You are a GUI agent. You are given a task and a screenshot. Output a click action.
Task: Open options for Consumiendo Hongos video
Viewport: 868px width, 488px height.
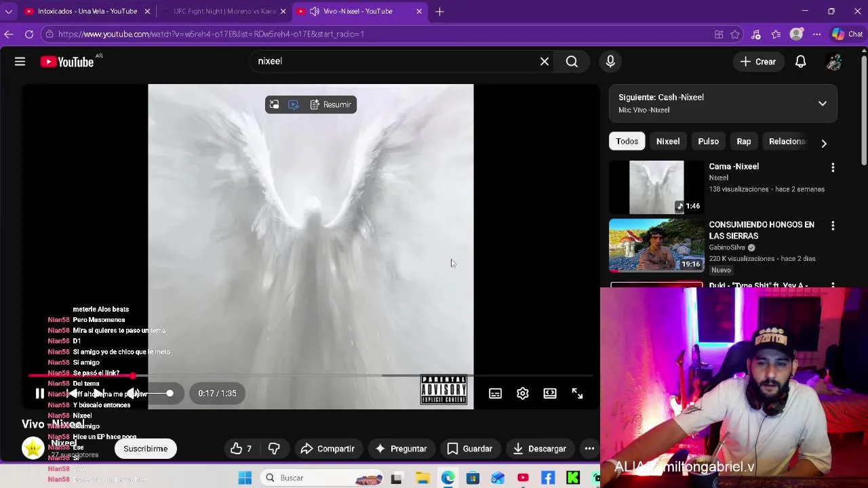[x=833, y=225]
